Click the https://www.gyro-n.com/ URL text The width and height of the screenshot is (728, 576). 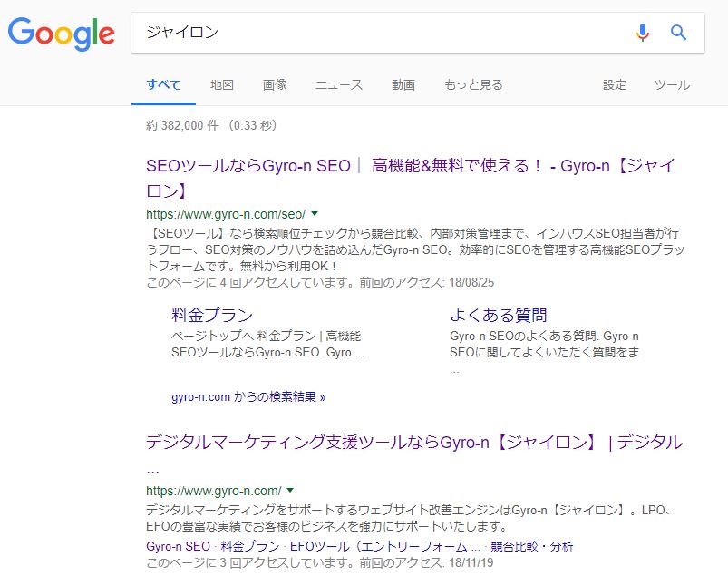click(214, 491)
